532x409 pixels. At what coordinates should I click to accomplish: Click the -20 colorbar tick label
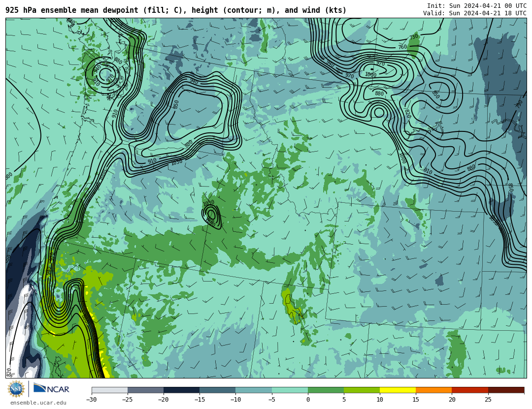164,400
